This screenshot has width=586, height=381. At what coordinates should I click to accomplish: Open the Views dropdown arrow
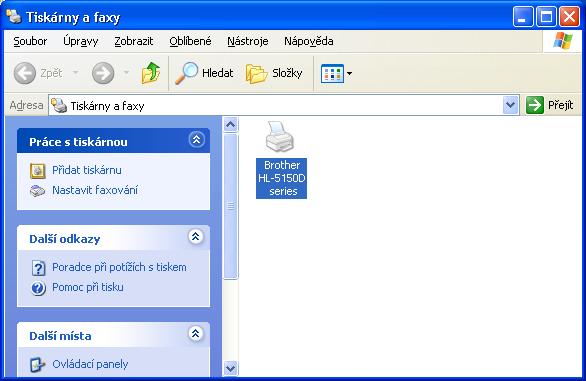tap(349, 73)
